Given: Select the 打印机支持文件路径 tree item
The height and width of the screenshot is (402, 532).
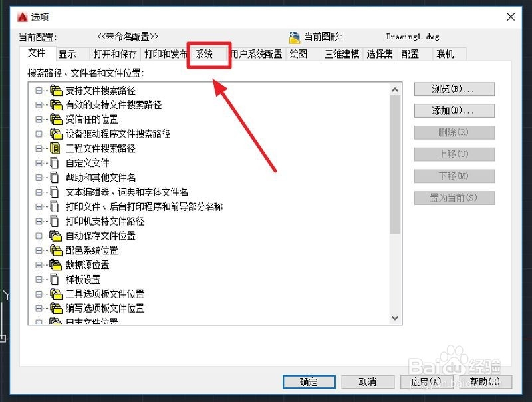Looking at the screenshot, I should [105, 222].
